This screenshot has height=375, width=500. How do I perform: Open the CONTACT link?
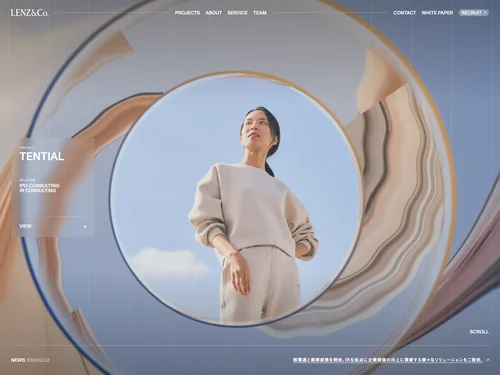[404, 13]
